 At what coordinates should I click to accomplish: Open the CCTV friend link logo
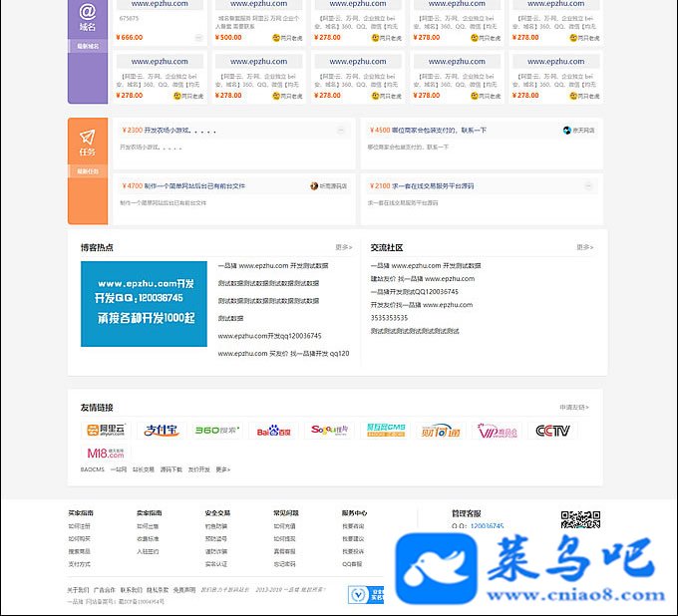552,431
